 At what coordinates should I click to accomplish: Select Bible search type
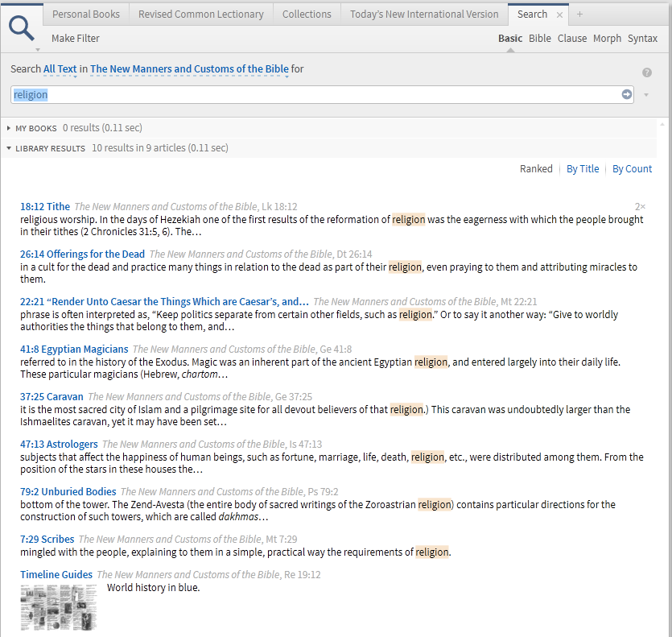coord(539,39)
